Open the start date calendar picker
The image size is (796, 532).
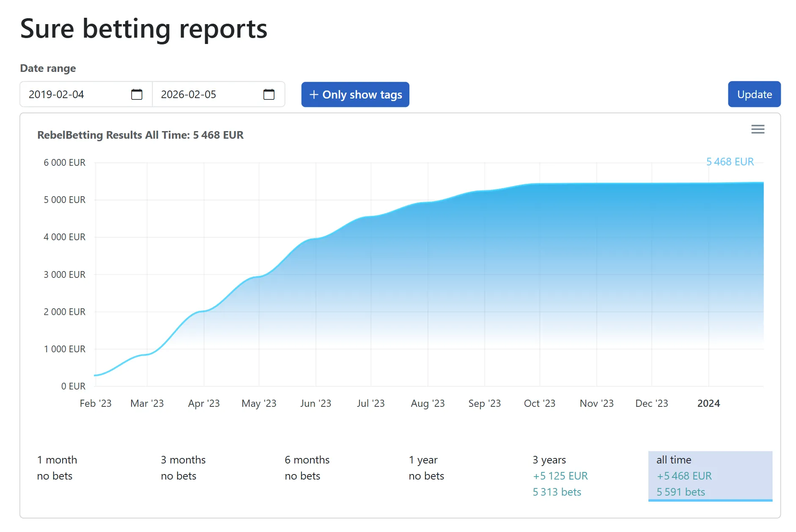[136, 94]
